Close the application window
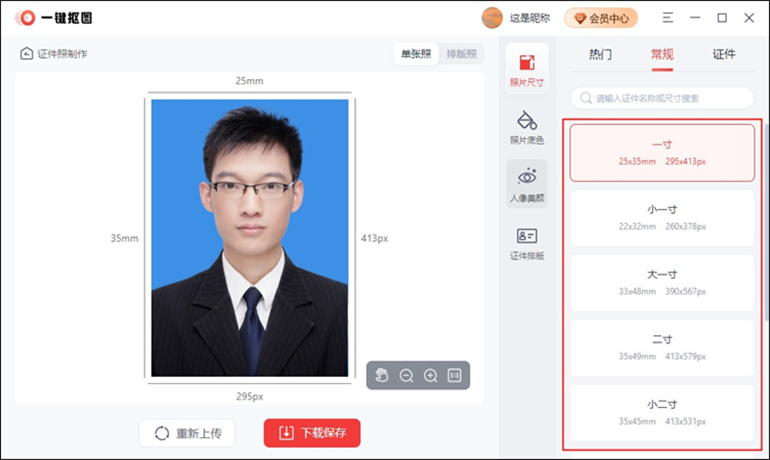 click(749, 18)
